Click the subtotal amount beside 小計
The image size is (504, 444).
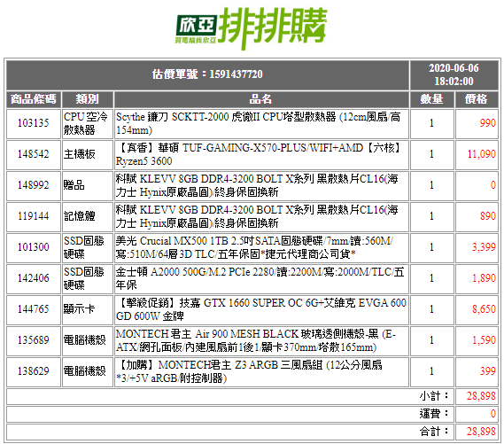[481, 396]
